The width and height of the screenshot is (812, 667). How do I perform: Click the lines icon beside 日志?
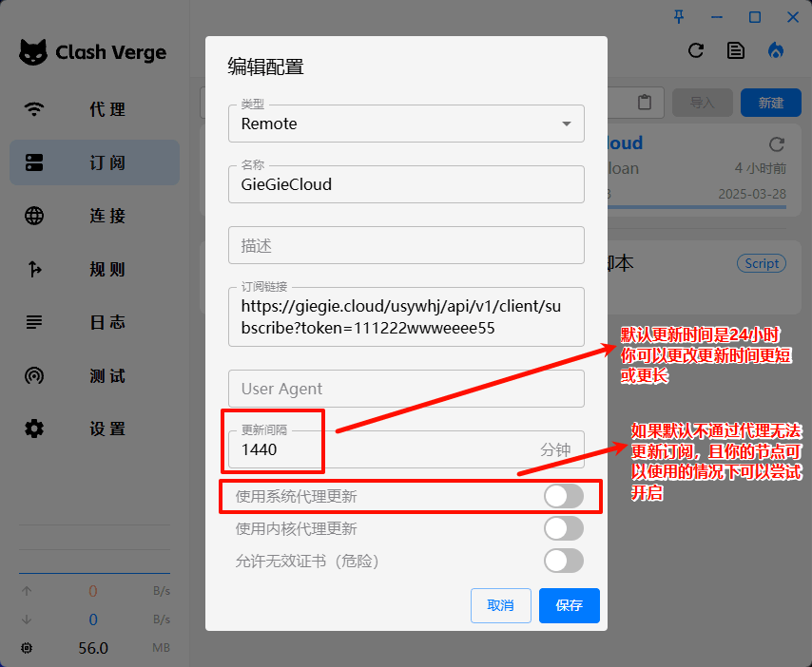coord(34,322)
